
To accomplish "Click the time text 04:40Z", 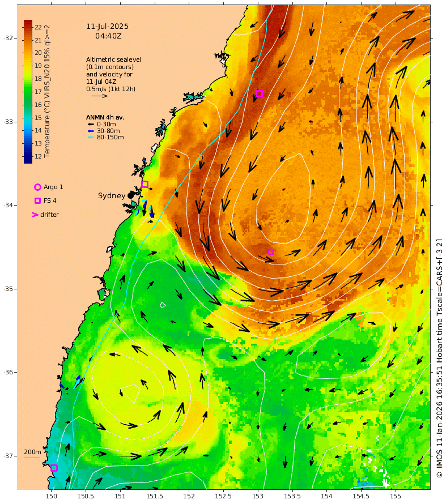I will pyautogui.click(x=108, y=36).
